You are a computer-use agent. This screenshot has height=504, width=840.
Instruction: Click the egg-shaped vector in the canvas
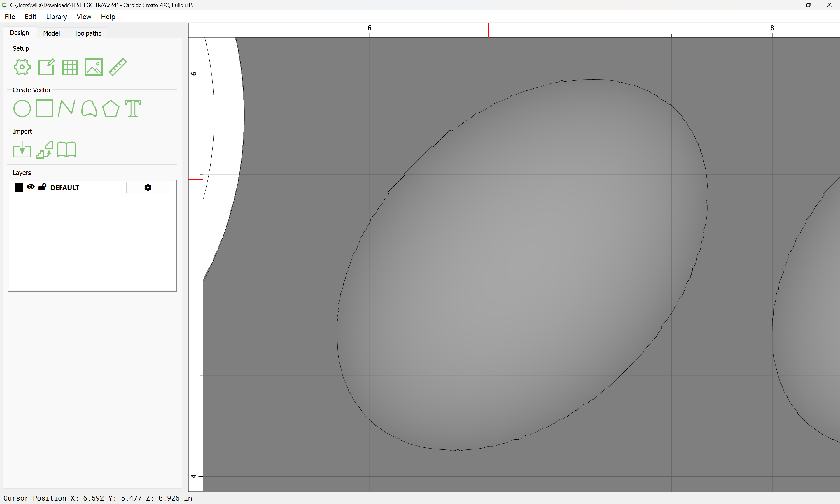pos(523,265)
